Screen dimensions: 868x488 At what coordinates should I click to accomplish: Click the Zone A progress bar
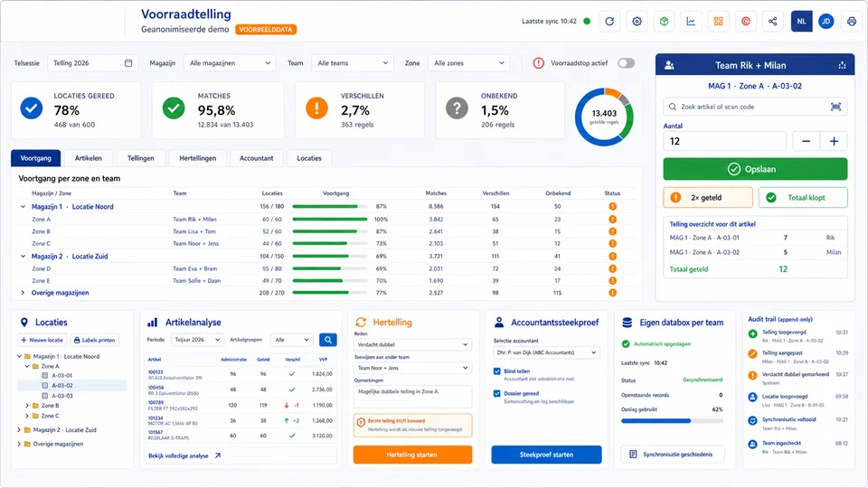coord(330,219)
